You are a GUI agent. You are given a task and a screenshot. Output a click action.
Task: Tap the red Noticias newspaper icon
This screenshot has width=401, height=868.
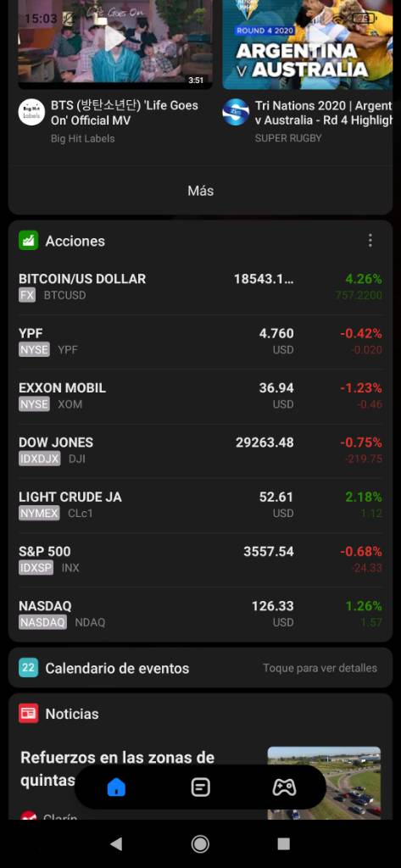(28, 713)
